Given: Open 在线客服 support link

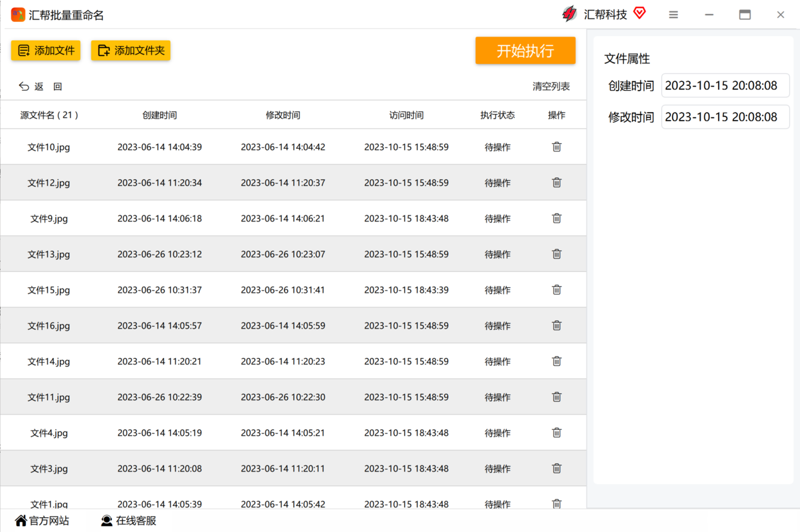Looking at the screenshot, I should pos(129,521).
